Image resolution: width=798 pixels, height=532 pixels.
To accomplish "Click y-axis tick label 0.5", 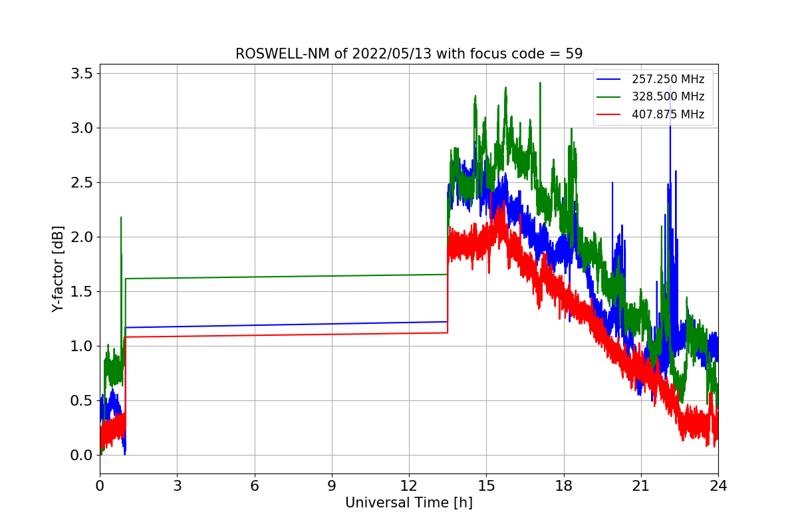I will (x=82, y=400).
